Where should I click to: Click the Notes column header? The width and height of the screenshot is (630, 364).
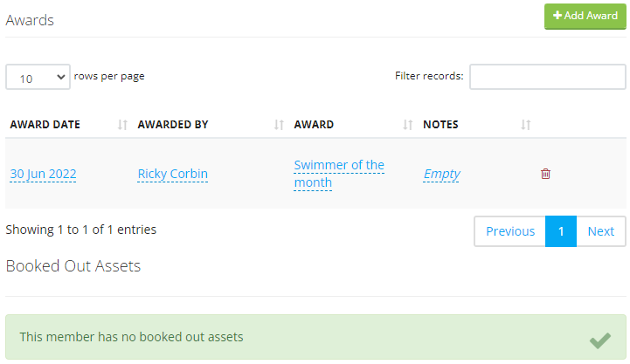coord(440,125)
